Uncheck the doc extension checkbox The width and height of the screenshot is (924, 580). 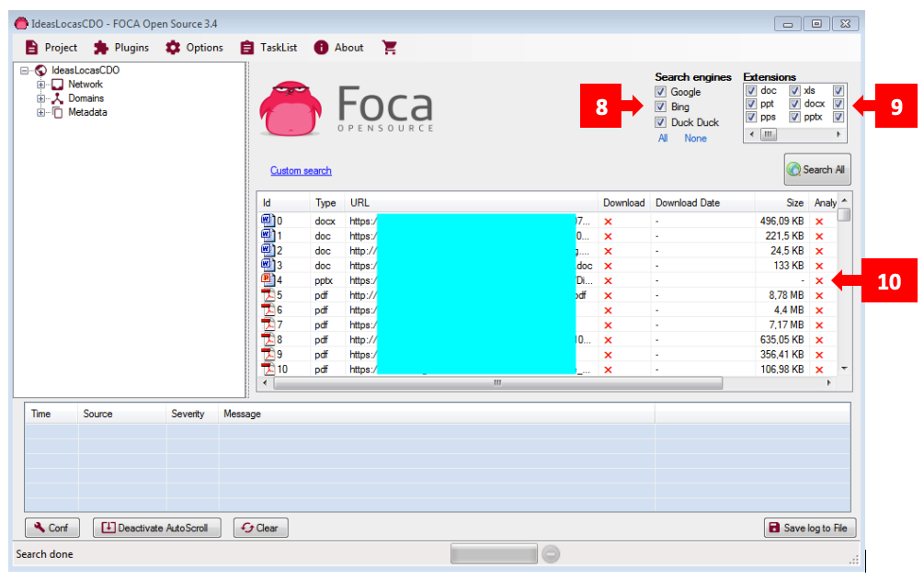click(751, 91)
